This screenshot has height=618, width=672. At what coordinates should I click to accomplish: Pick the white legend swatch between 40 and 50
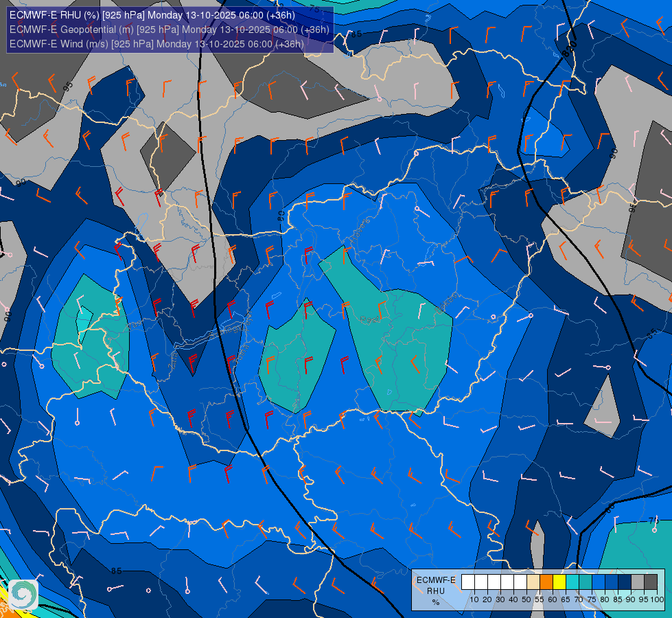pyautogui.click(x=520, y=582)
